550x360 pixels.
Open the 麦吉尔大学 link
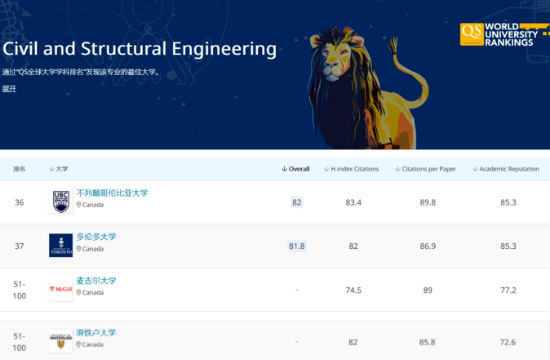96,281
